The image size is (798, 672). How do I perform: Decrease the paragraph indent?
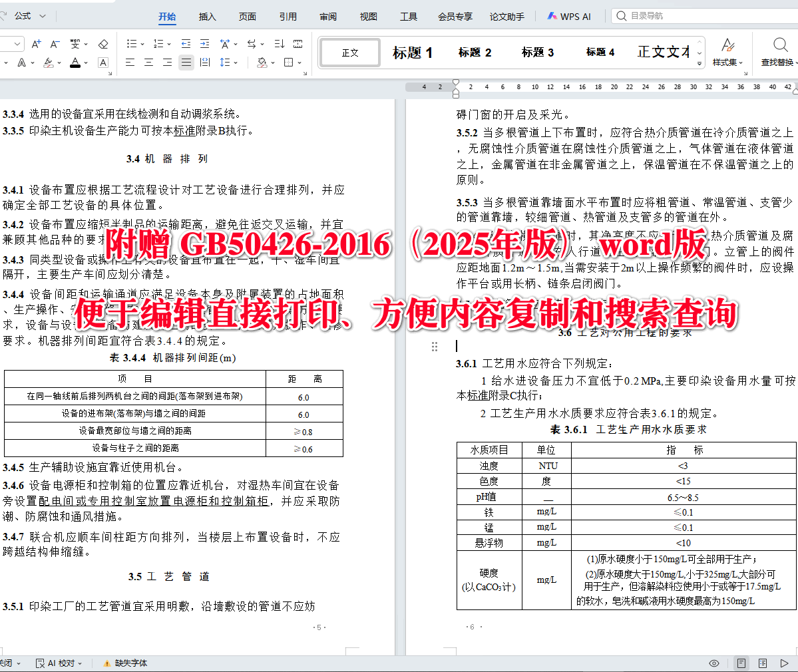(x=186, y=45)
